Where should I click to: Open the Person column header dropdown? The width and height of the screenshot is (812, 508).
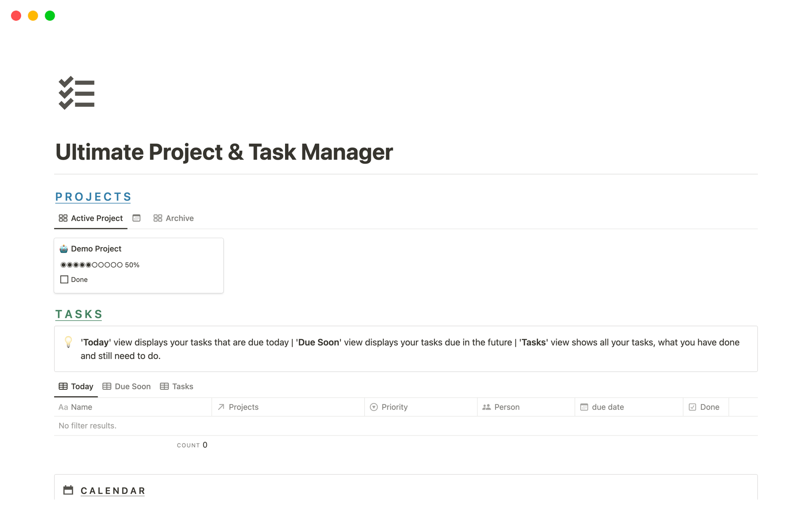(x=506, y=407)
